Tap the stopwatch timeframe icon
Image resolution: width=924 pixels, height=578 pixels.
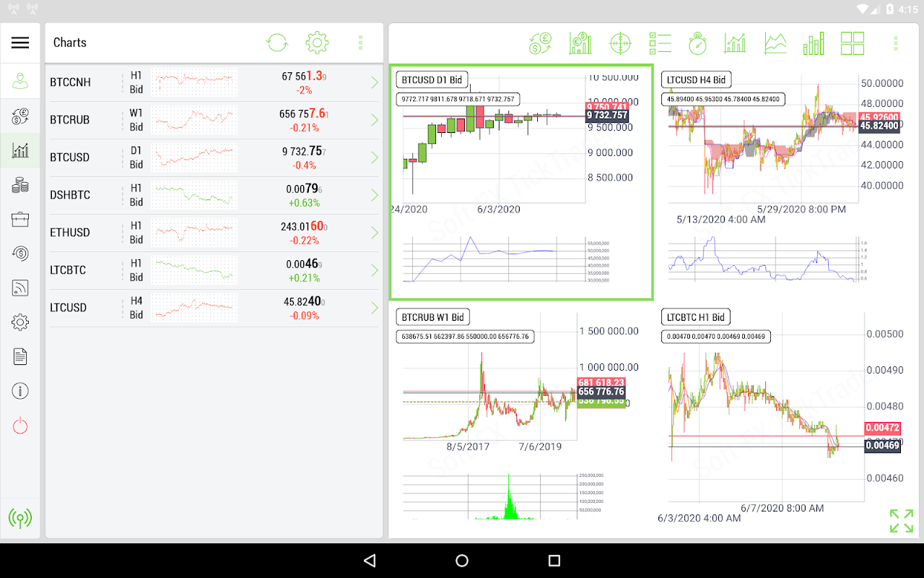pos(697,43)
